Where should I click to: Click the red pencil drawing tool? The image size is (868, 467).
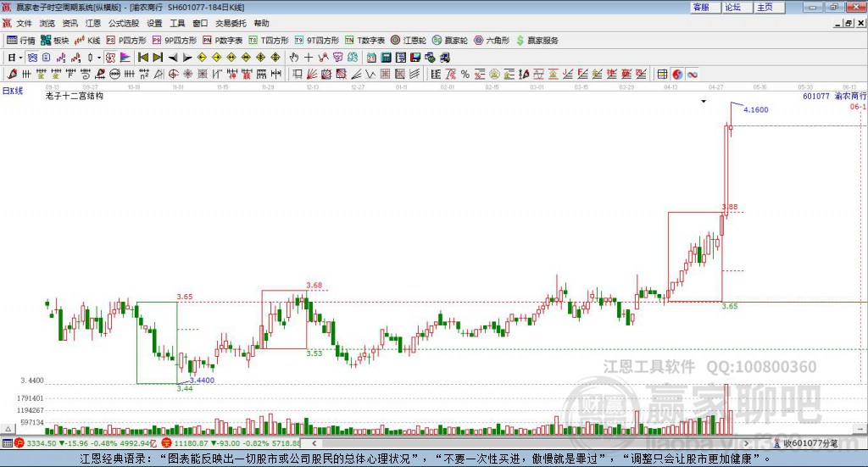(12, 74)
